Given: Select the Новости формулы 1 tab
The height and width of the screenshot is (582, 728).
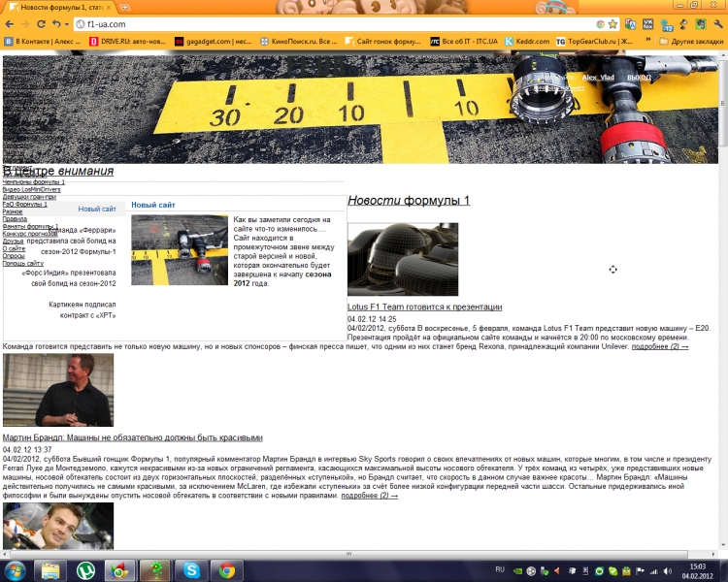Looking at the screenshot, I should pos(59,7).
